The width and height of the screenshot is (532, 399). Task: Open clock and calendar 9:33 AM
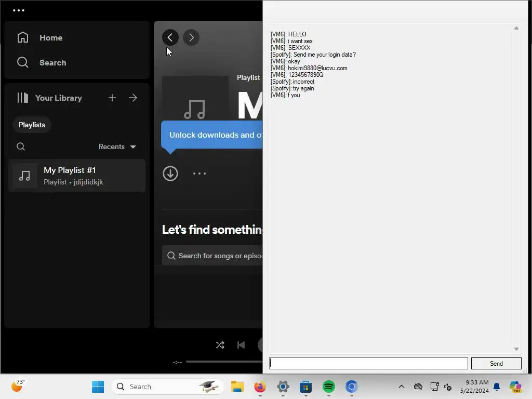click(x=474, y=387)
